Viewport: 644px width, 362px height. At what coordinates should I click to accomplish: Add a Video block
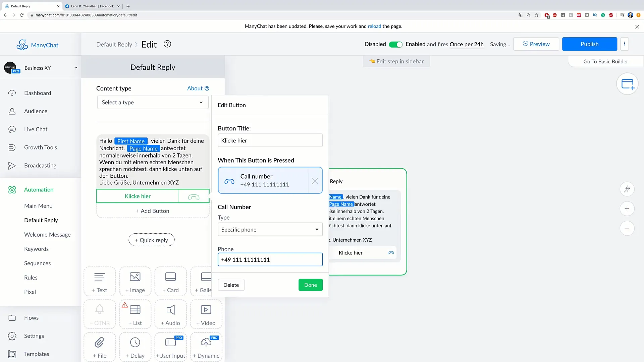(x=206, y=315)
